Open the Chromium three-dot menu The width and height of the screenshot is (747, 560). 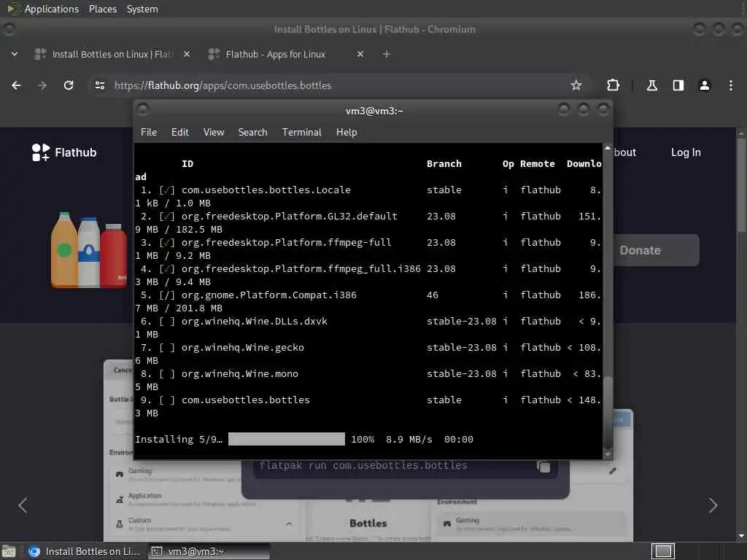731,85
